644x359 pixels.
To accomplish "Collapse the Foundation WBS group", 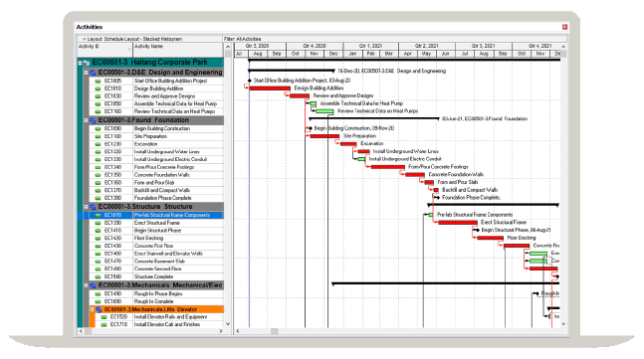I will click(86, 120).
